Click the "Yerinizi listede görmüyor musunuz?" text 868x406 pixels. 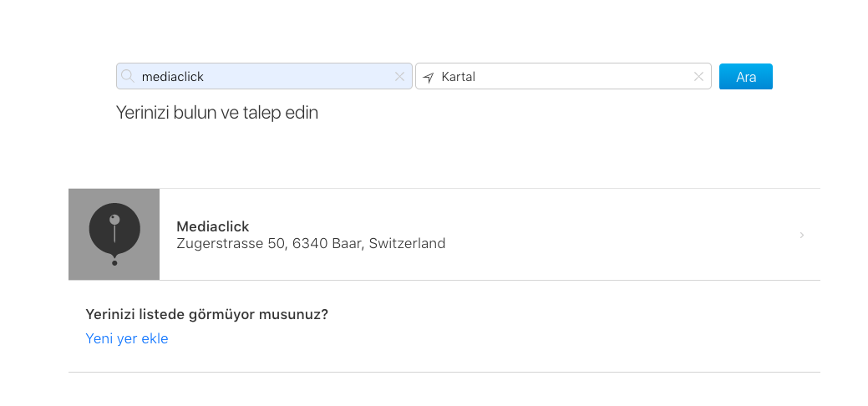coord(206,314)
